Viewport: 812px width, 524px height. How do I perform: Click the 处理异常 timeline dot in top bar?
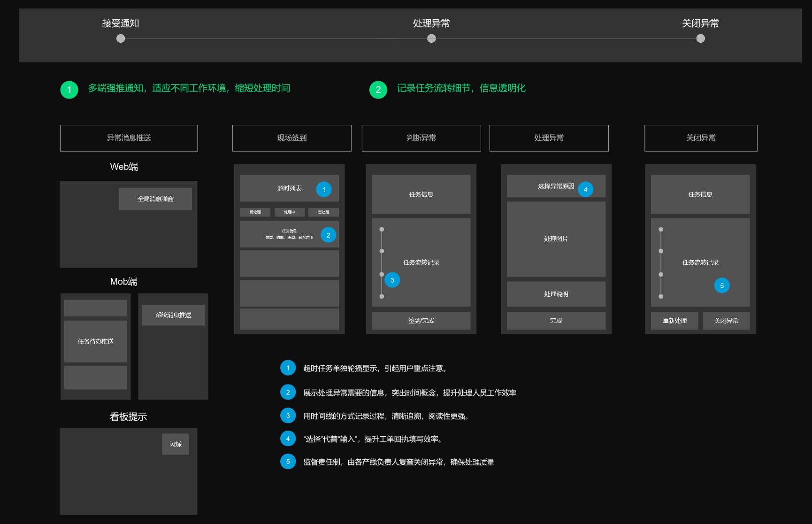(x=431, y=39)
